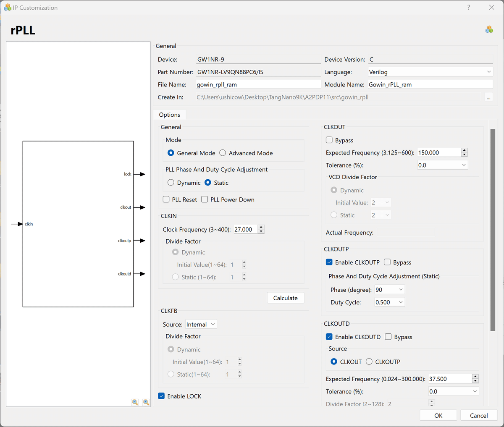This screenshot has height=427, width=504.
Task: Open the question mark help button
Action: click(469, 8)
